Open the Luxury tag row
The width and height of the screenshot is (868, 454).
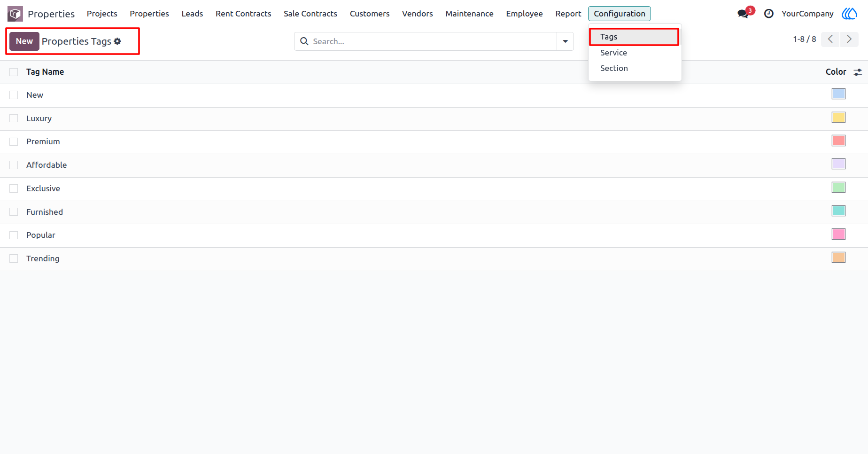point(434,119)
